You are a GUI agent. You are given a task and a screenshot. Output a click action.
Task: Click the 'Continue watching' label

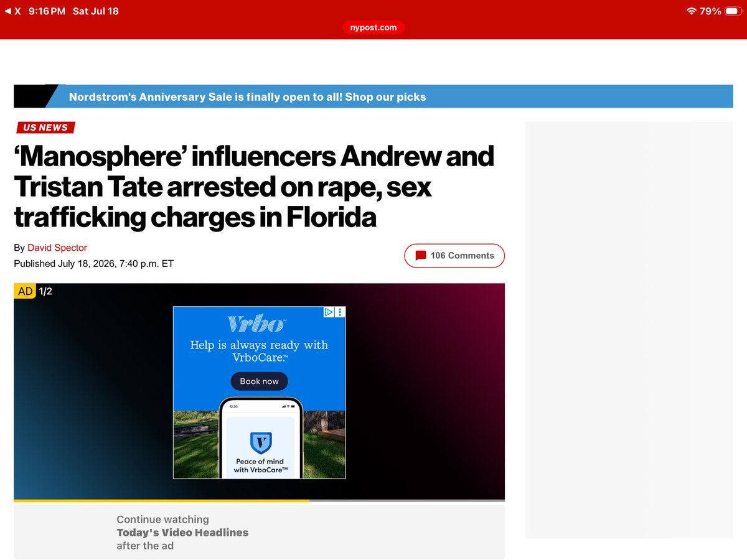coord(162,520)
